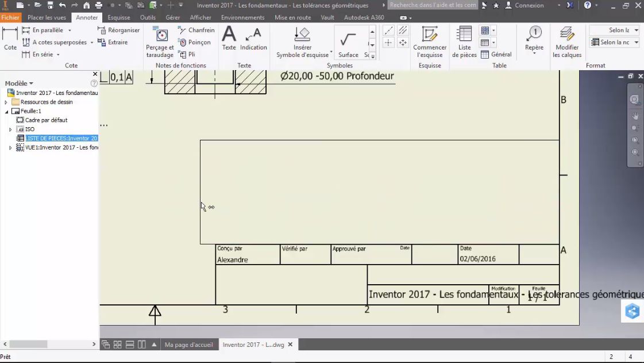
Task: Click the Pan hand tool in navigation bar
Action: [635, 116]
